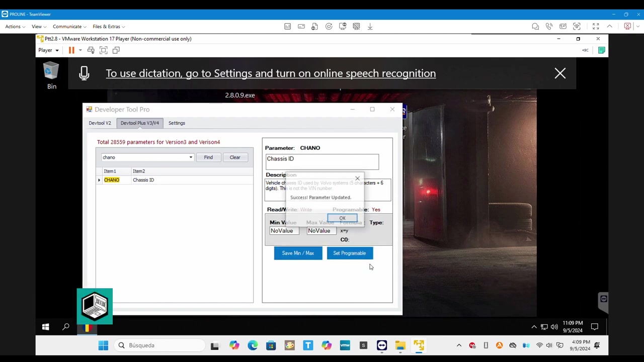This screenshot has height=362, width=644.
Task: Open the TeamViewer View menu
Action: pos(39,27)
